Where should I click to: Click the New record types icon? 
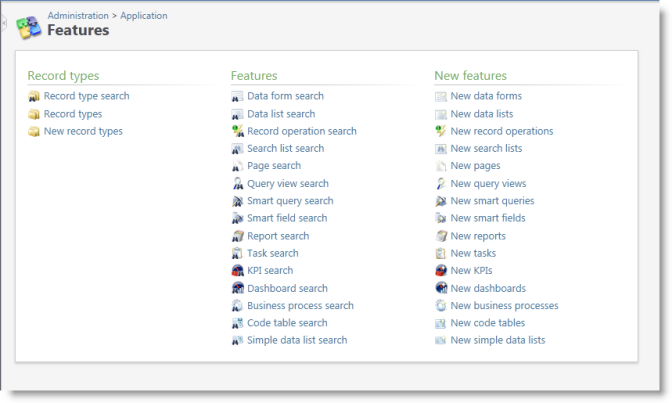click(34, 132)
